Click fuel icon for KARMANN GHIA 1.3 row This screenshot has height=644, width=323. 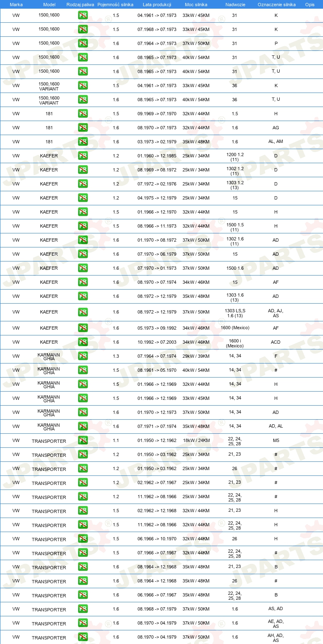[x=83, y=356]
